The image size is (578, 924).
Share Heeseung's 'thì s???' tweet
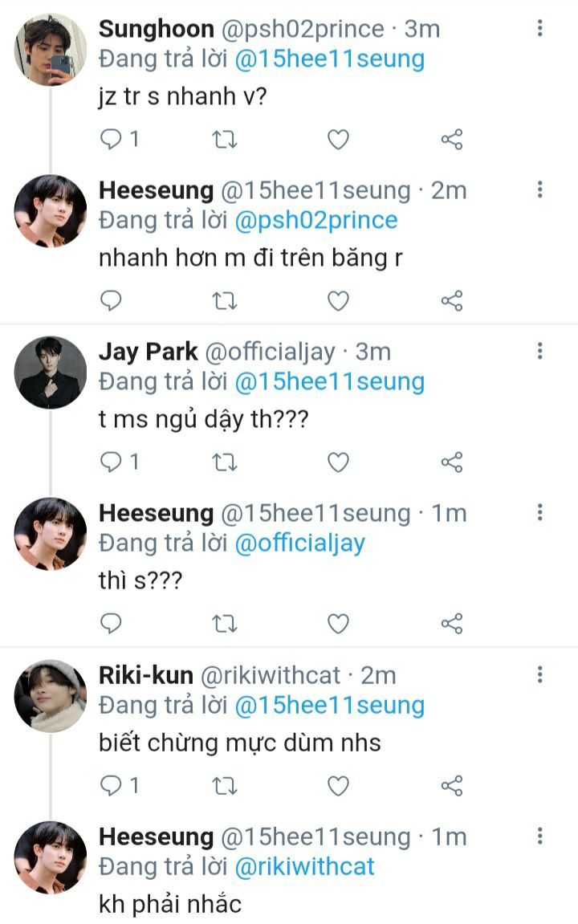452,624
